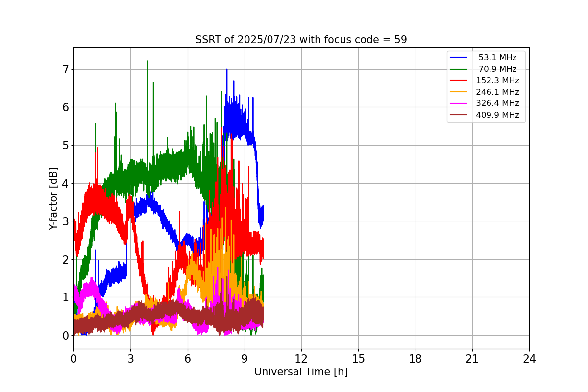The height and width of the screenshot is (392, 588).
Task: Click the brown line swatch in legend
Action: [x=459, y=115]
